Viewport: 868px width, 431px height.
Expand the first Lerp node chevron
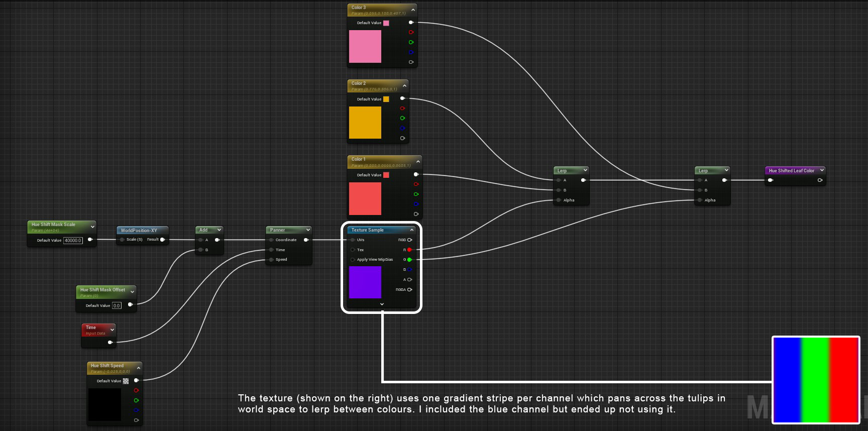pos(585,170)
